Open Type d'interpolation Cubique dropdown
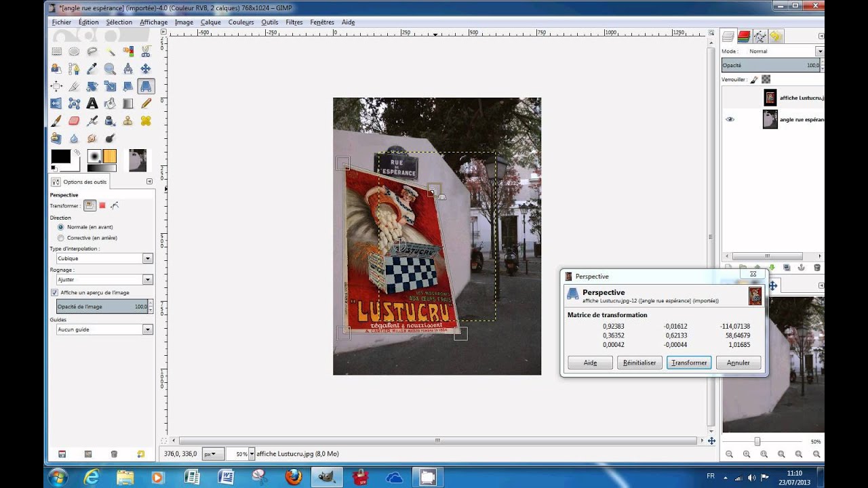This screenshot has height=488, width=868. point(104,258)
